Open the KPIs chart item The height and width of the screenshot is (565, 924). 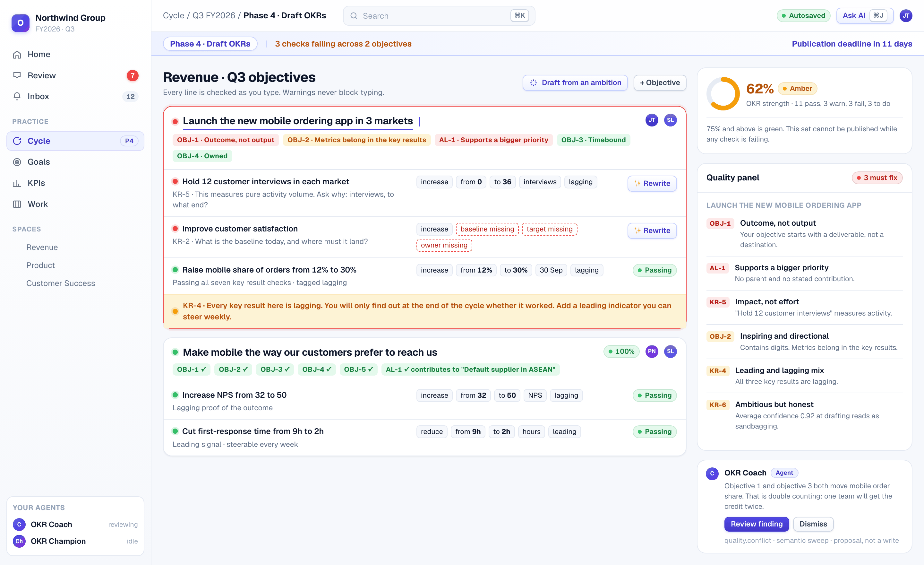[75, 183]
